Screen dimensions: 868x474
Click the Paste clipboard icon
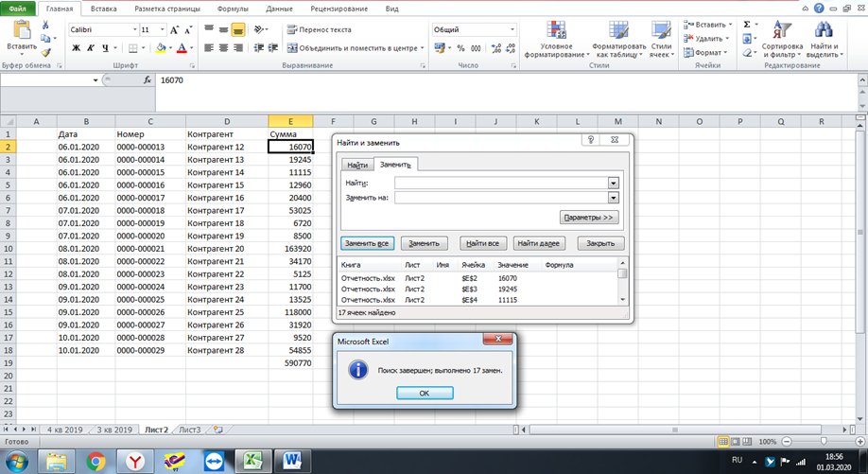pyautogui.click(x=22, y=30)
